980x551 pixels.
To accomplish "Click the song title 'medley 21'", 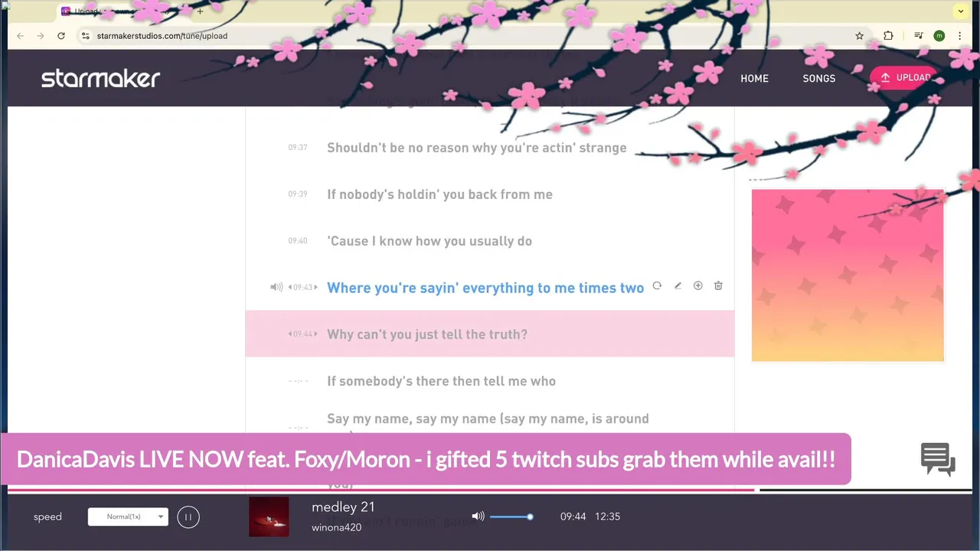I will tap(343, 507).
